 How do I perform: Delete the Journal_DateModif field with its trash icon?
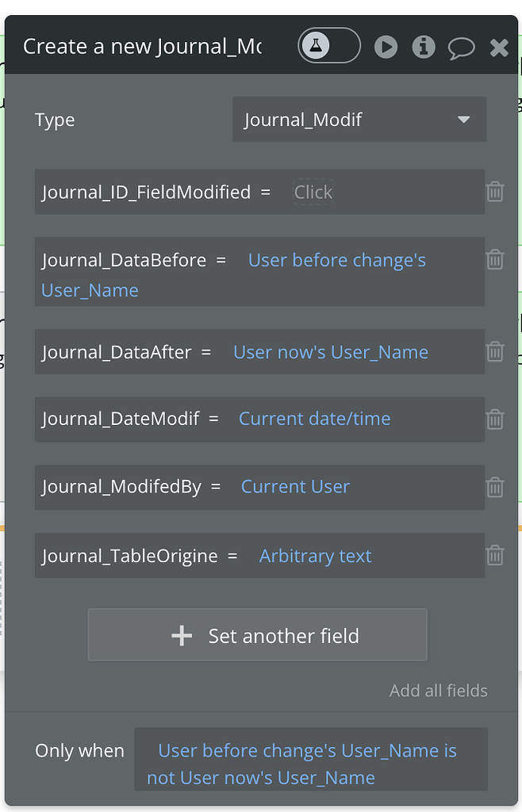point(494,419)
